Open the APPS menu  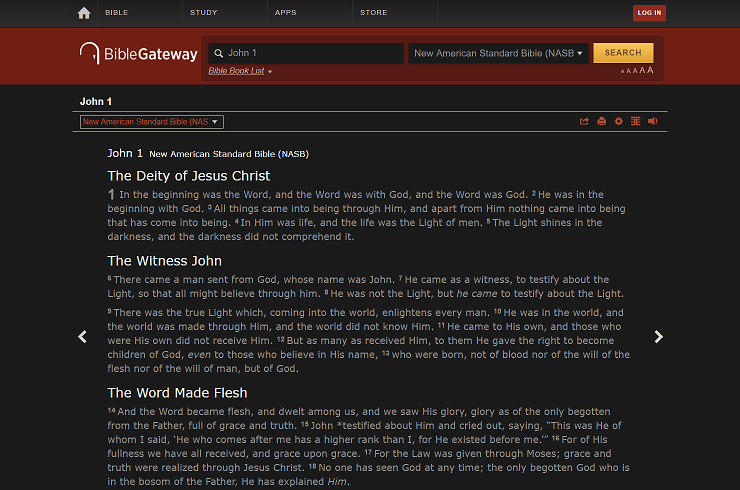286,13
